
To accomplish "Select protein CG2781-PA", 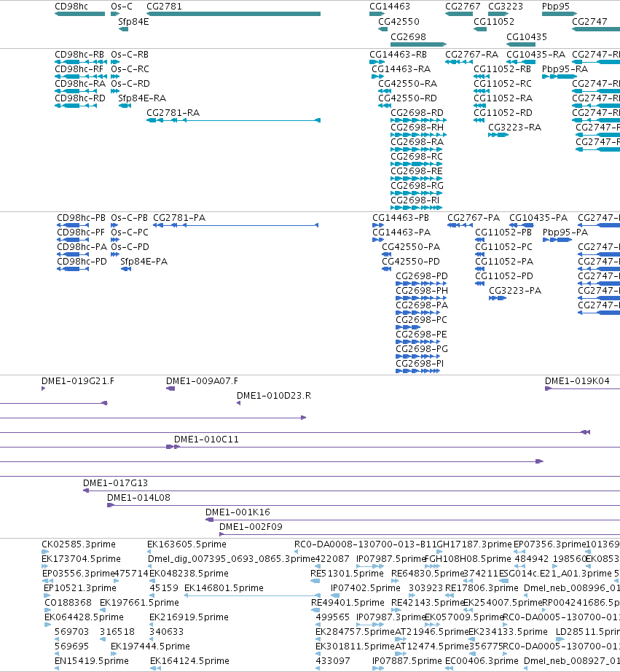I will point(235,225).
